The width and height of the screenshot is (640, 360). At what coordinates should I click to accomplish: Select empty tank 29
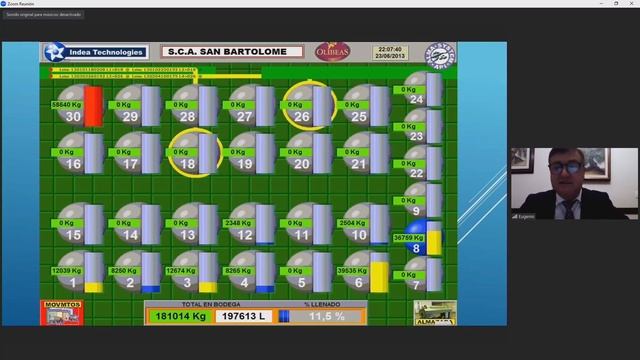tap(135, 105)
